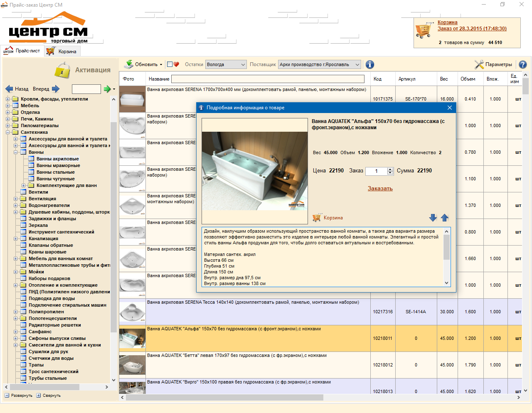Switch to the Прайс-лист tab

[22, 51]
